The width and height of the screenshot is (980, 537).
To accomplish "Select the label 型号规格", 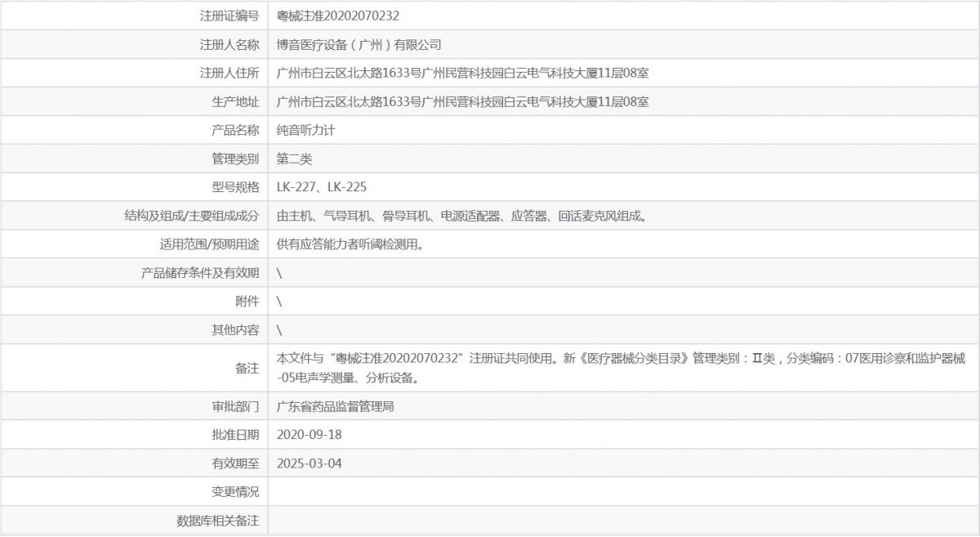I will click(x=235, y=187).
